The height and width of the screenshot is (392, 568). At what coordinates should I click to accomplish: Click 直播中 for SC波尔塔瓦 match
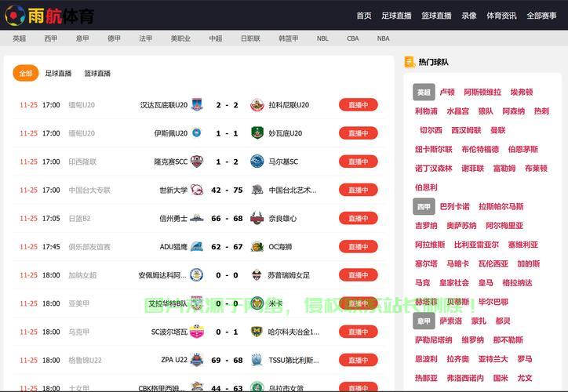coord(359,332)
